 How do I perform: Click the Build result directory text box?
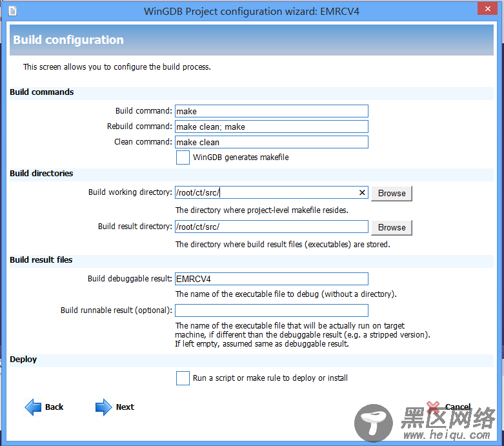click(272, 227)
